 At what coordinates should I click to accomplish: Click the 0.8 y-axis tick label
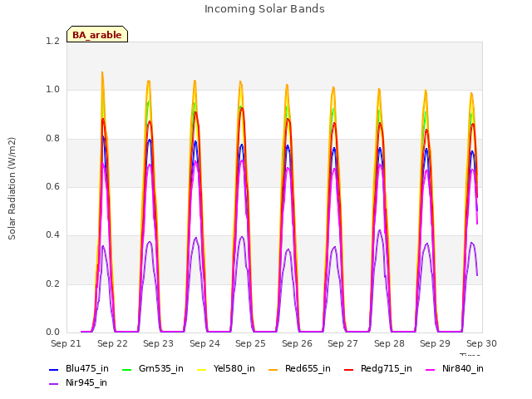pyautogui.click(x=52, y=138)
